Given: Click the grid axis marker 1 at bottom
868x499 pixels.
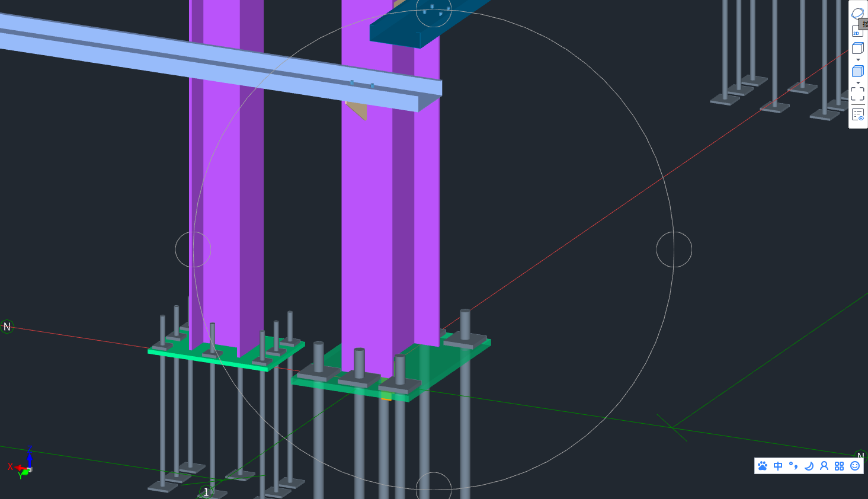Looking at the screenshot, I should (206, 492).
